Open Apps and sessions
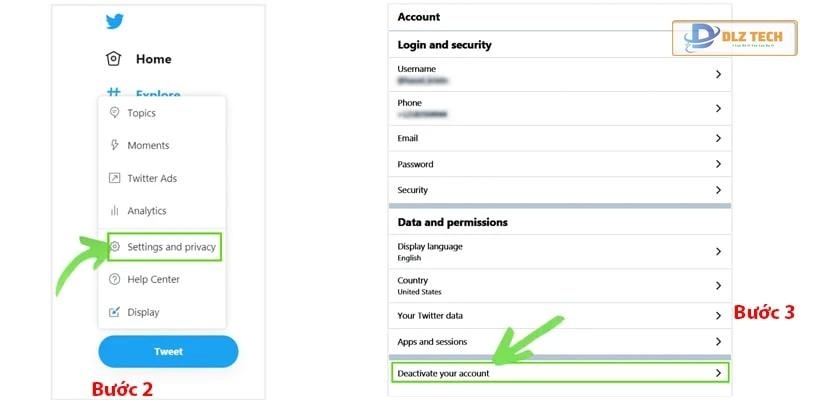Image resolution: width=840 pixels, height=400 pixels. click(558, 342)
